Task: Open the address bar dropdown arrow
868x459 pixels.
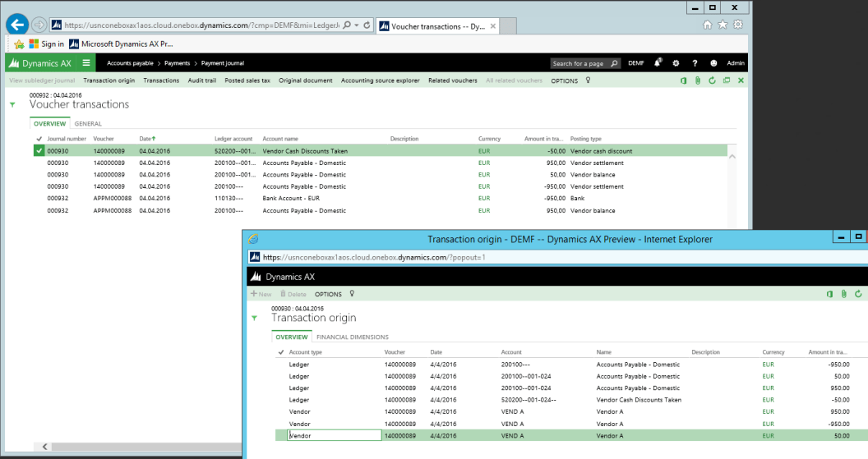Action: [357, 25]
